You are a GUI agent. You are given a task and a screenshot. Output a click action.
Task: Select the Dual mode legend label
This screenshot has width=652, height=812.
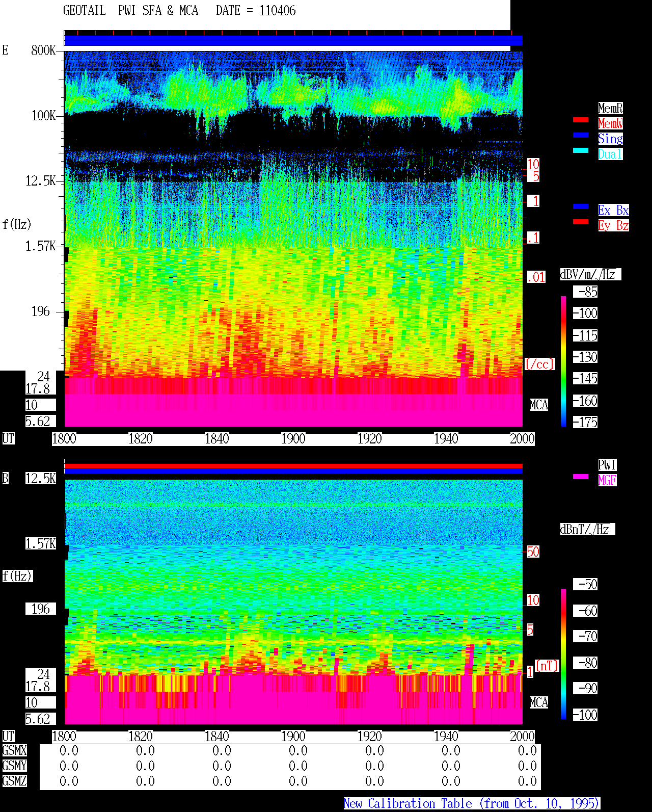610,154
